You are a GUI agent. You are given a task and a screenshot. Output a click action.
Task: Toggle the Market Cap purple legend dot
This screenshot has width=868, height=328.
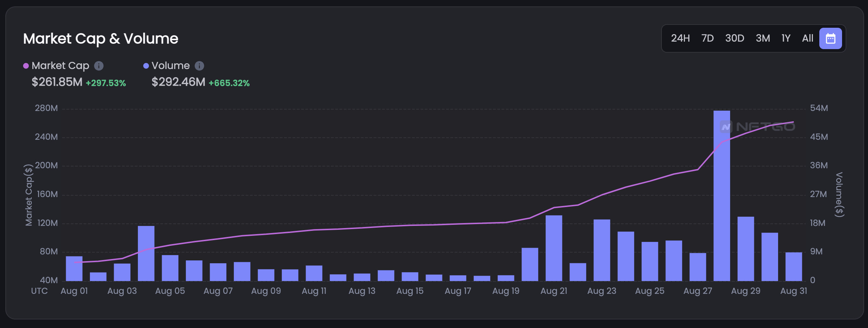tap(26, 66)
